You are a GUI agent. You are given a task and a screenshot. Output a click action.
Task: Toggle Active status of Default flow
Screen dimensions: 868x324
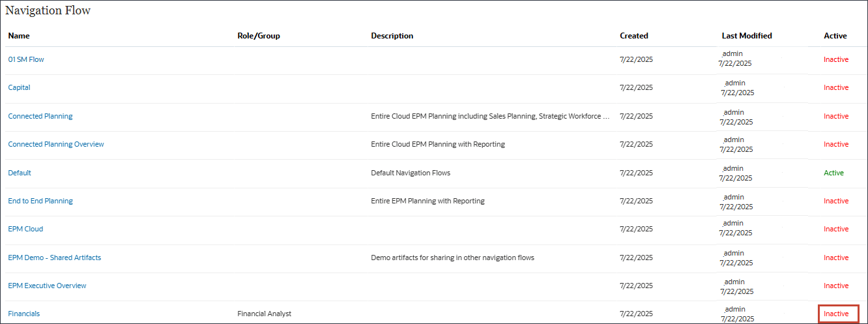click(x=833, y=173)
